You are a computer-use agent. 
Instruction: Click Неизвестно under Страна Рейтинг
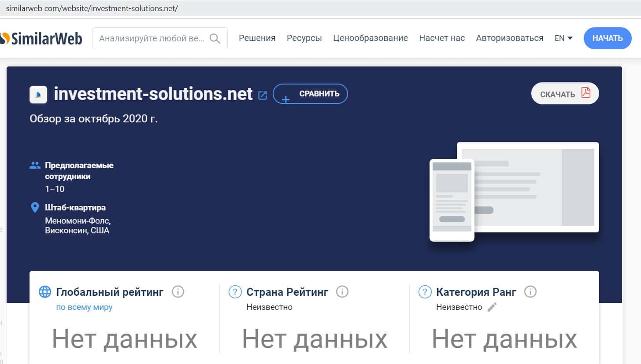[x=270, y=307]
